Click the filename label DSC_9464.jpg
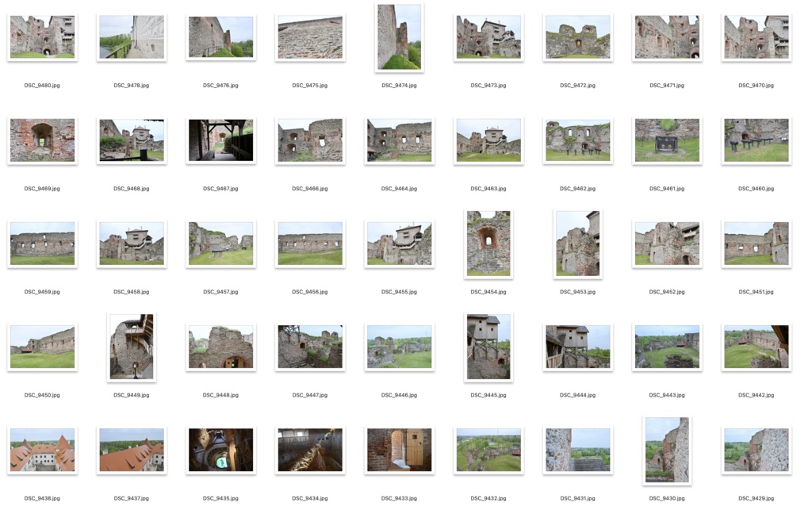812x514 pixels. 400,189
